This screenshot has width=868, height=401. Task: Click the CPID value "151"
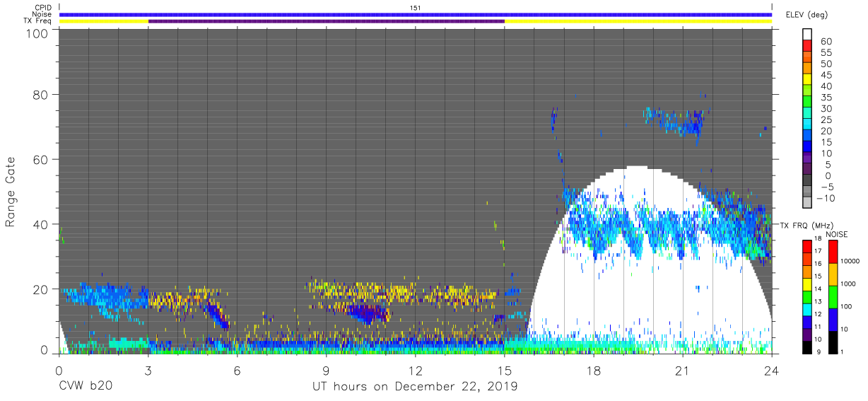click(416, 8)
